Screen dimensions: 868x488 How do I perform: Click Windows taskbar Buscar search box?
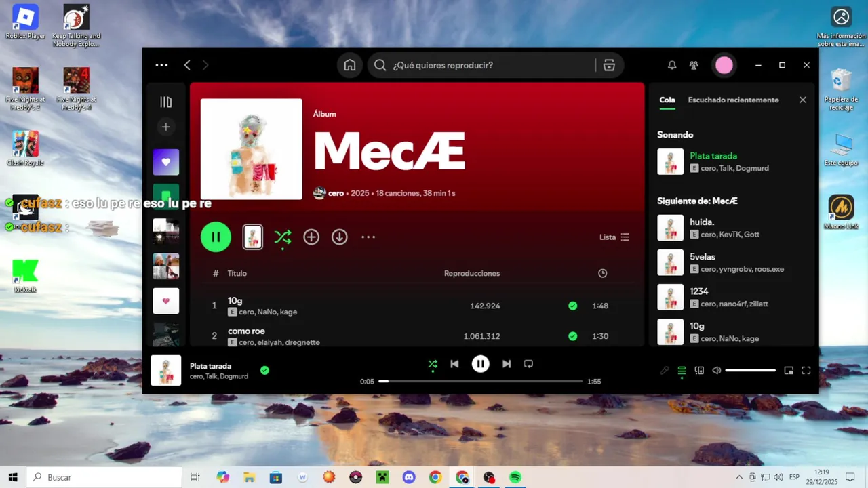(104, 477)
